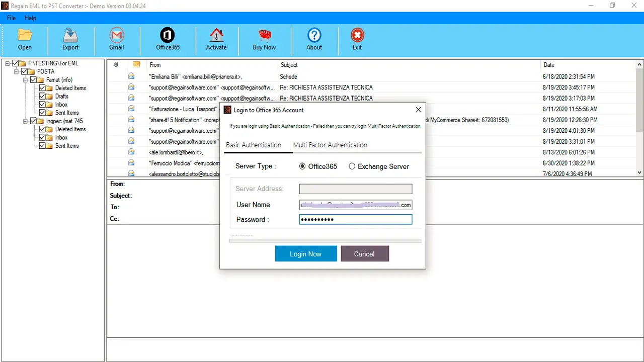
Task: Click the folder icon next to Famat (info)
Action: tap(40, 80)
